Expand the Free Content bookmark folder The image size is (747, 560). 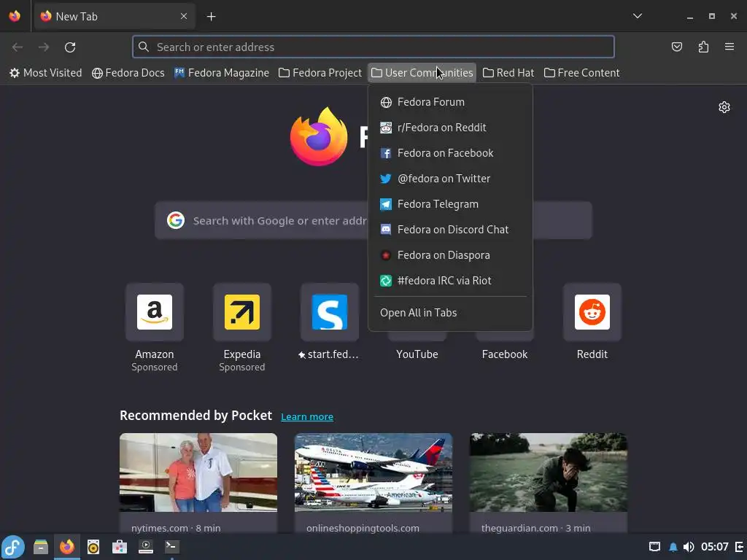[581, 73]
